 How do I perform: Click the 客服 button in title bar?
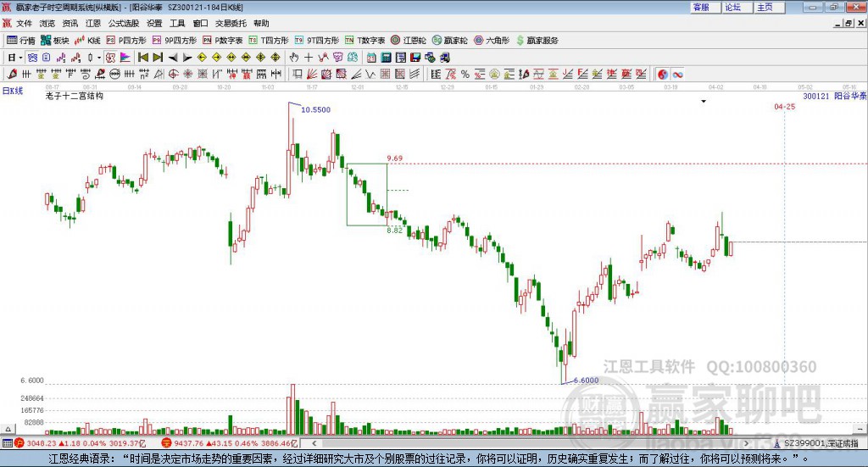[x=704, y=7]
